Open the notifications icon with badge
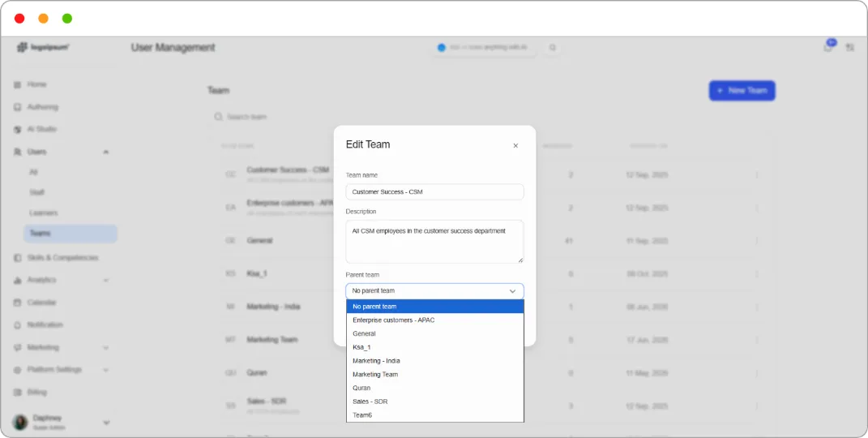868x438 pixels. pos(829,46)
